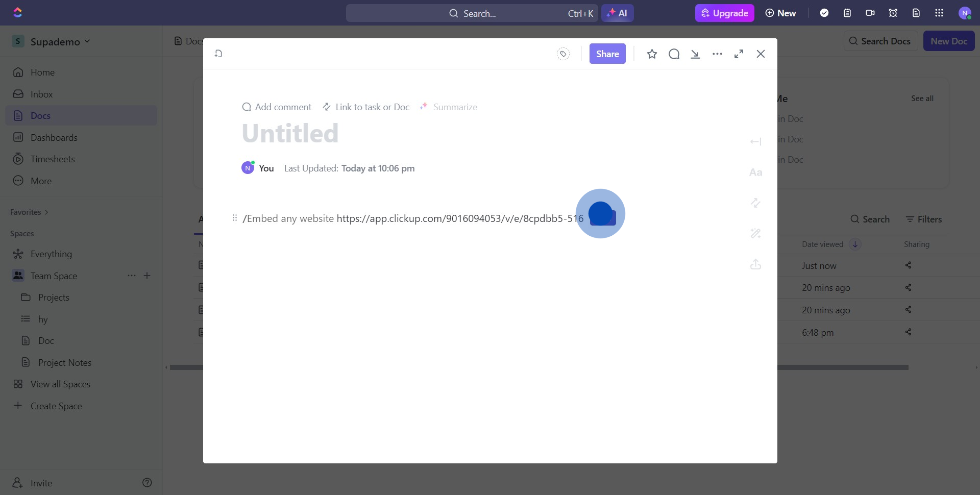Click the export upload icon in doc sidebar

tap(755, 264)
